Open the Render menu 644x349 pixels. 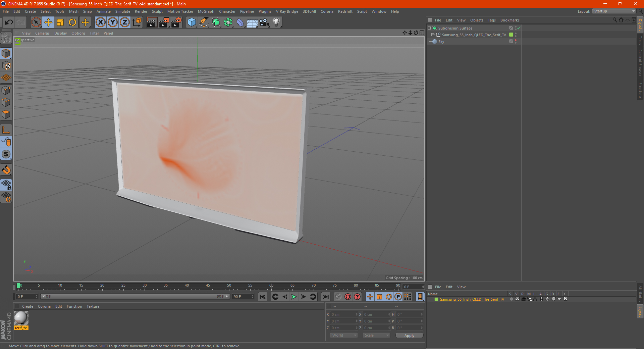[x=141, y=11]
